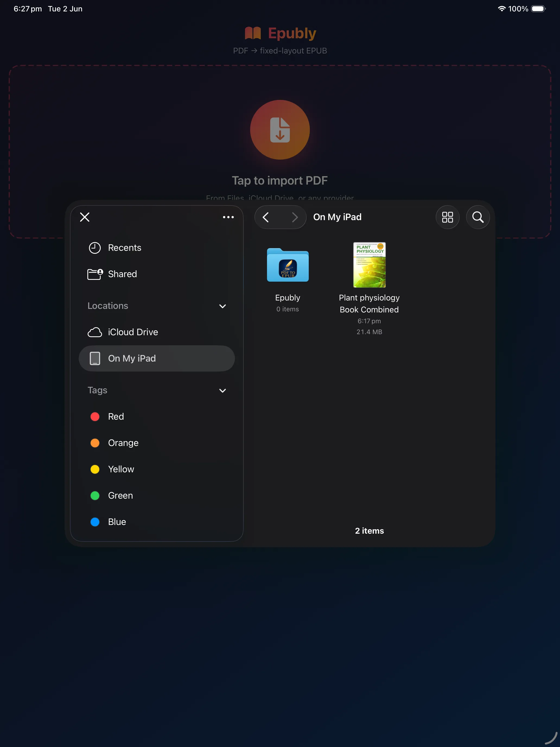Select iCloud Drive location
Viewport: 560px width, 747px height.
(x=157, y=332)
